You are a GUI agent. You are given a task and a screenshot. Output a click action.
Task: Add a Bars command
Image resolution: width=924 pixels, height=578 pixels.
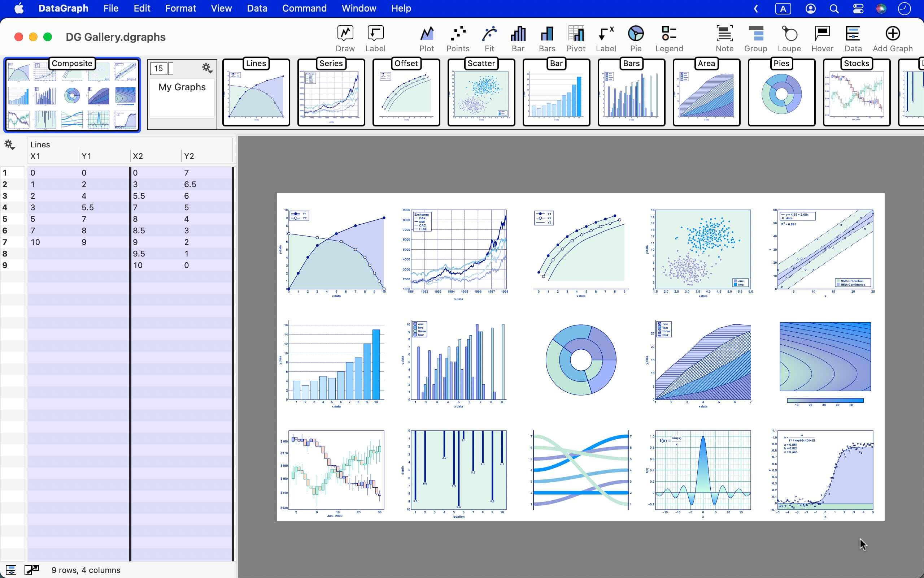[x=547, y=38]
